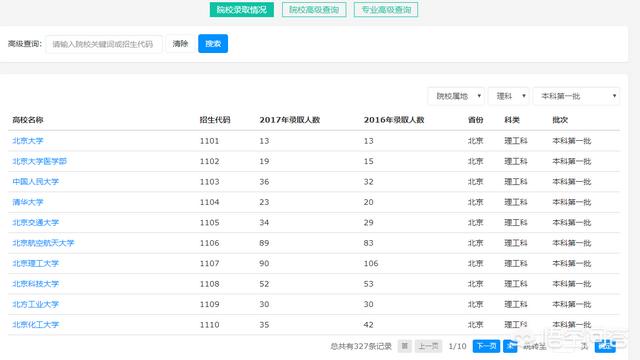Image resolution: width=640 pixels, height=360 pixels.
Task: Open the 北京化工大学 link
Action: pos(36,324)
